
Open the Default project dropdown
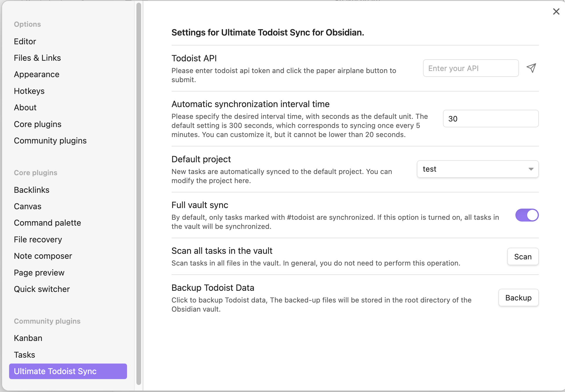pyautogui.click(x=478, y=169)
